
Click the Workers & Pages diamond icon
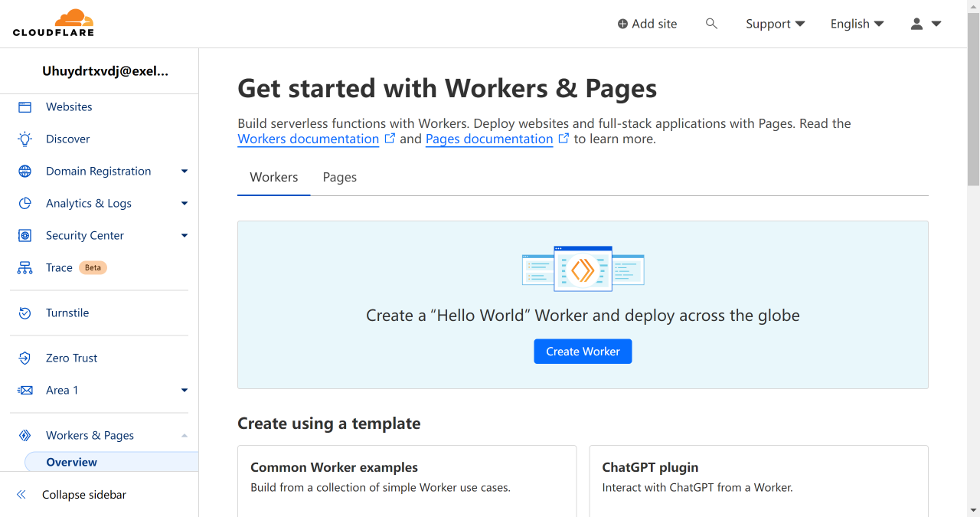pyautogui.click(x=25, y=436)
